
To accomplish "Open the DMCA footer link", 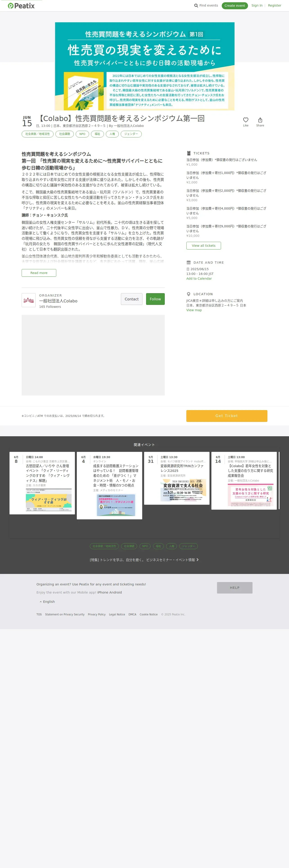I will pos(133,614).
